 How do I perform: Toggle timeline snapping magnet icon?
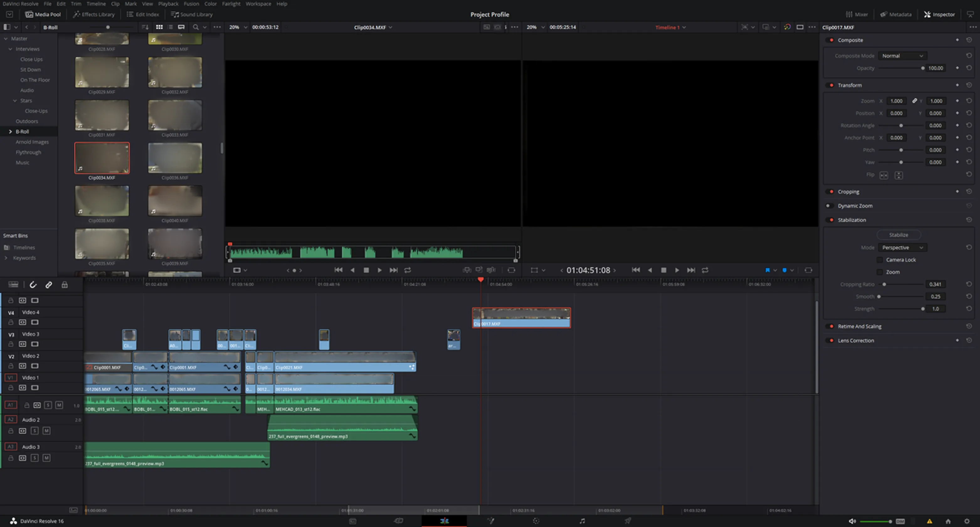33,285
